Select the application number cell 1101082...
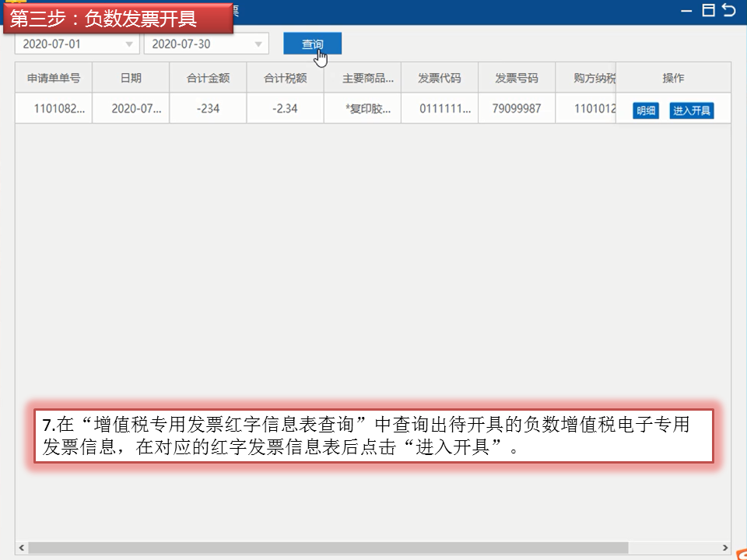This screenshot has width=747, height=560. (54, 108)
